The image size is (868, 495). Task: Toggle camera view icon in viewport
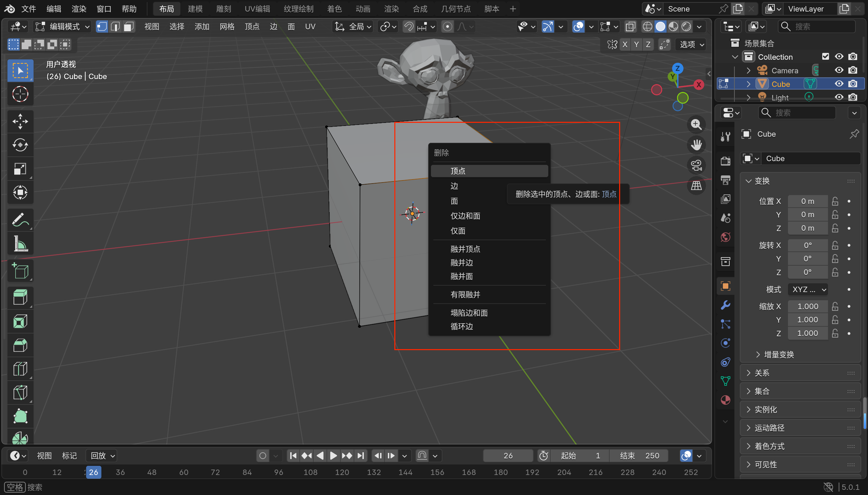(x=696, y=166)
